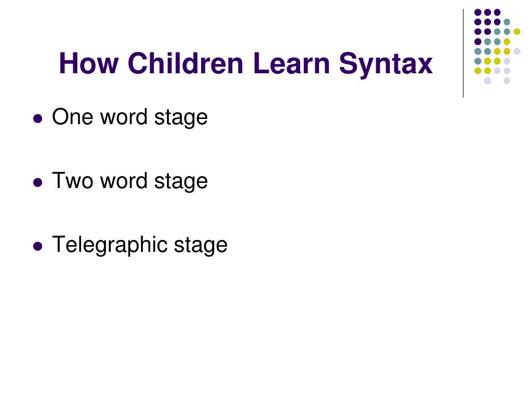Image resolution: width=532 pixels, height=399 pixels.
Task: Click the only teal dot in second dot row
Action: (x=507, y=22)
